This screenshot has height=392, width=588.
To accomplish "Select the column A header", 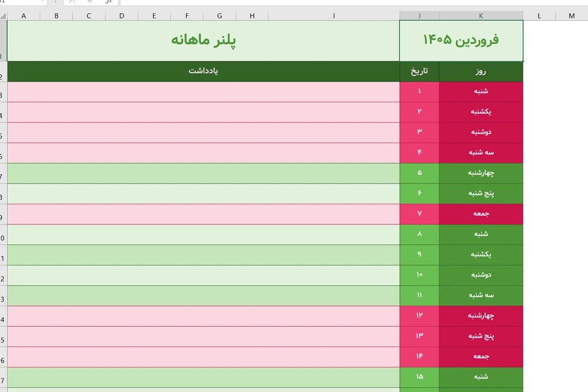I will point(23,16).
